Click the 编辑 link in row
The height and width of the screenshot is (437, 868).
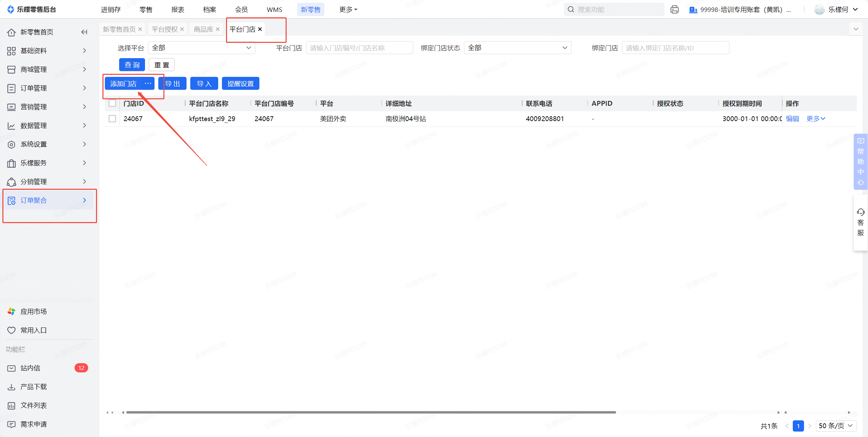[792, 119]
